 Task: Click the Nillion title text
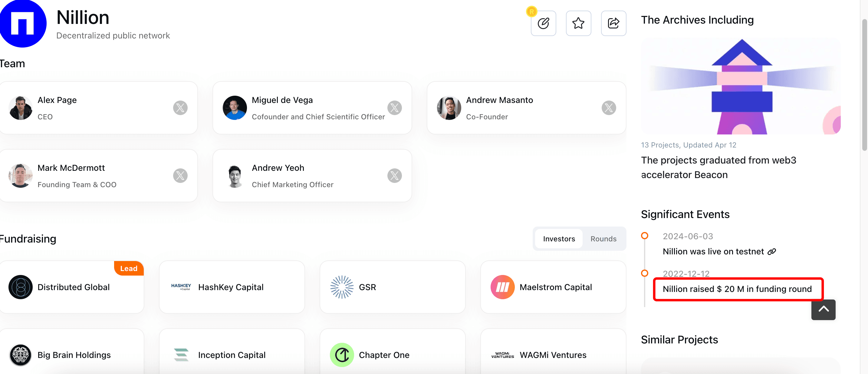coord(83,17)
